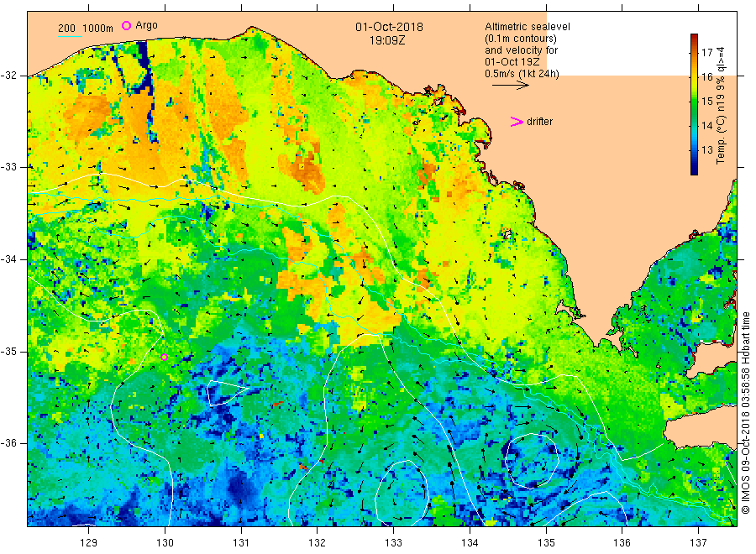Click the time label 19:09Z
Viewport: 756px width, 554px height.
387,41
